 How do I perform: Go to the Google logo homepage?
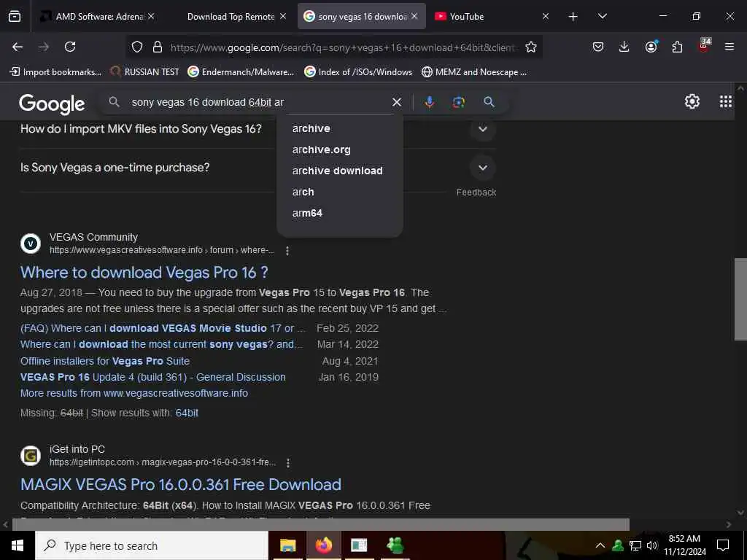tap(52, 104)
